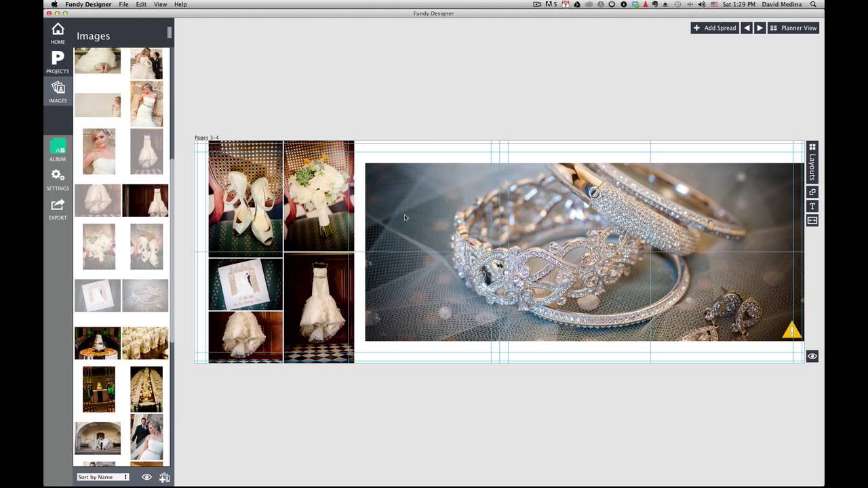Click the eject icon in menu bar

tap(666, 4)
